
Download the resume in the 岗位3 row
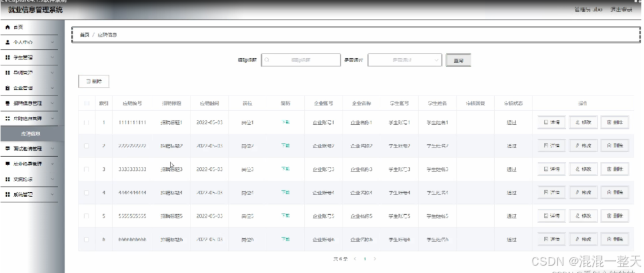285,169
